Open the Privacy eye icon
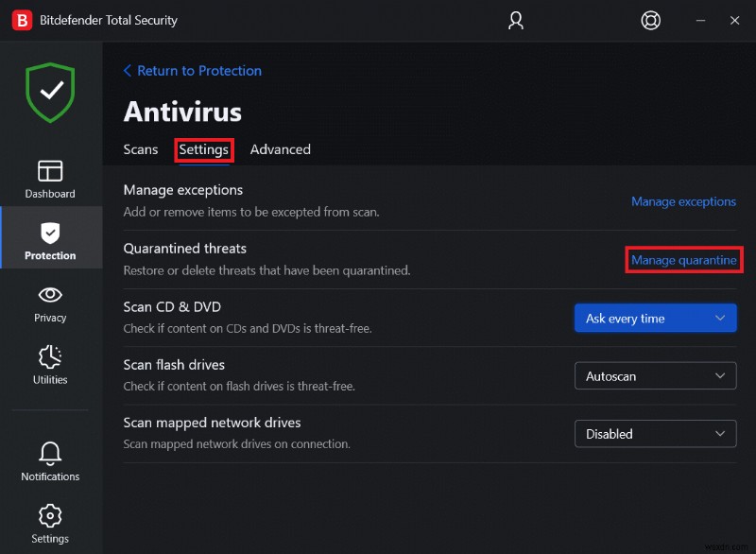The height and width of the screenshot is (554, 756). 50,303
